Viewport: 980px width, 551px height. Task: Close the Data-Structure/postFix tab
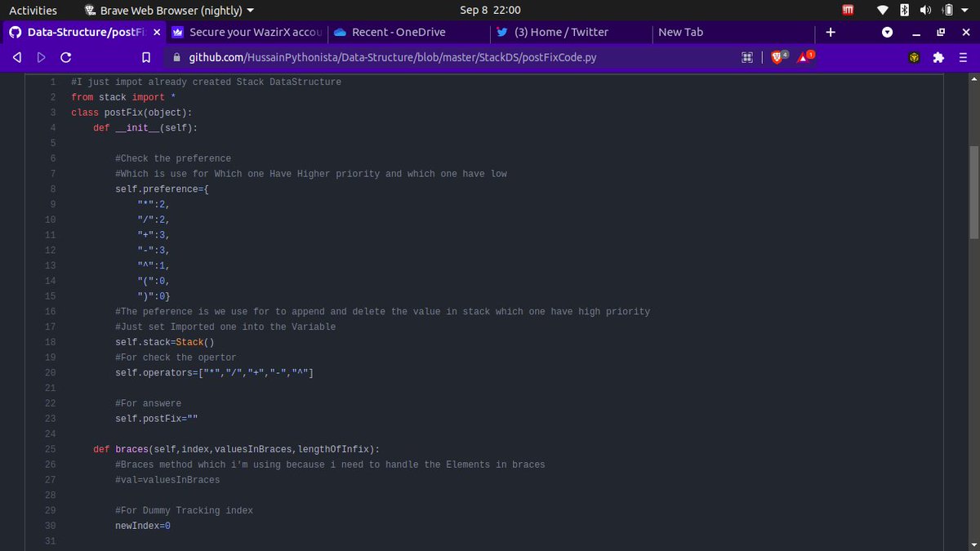[158, 33]
